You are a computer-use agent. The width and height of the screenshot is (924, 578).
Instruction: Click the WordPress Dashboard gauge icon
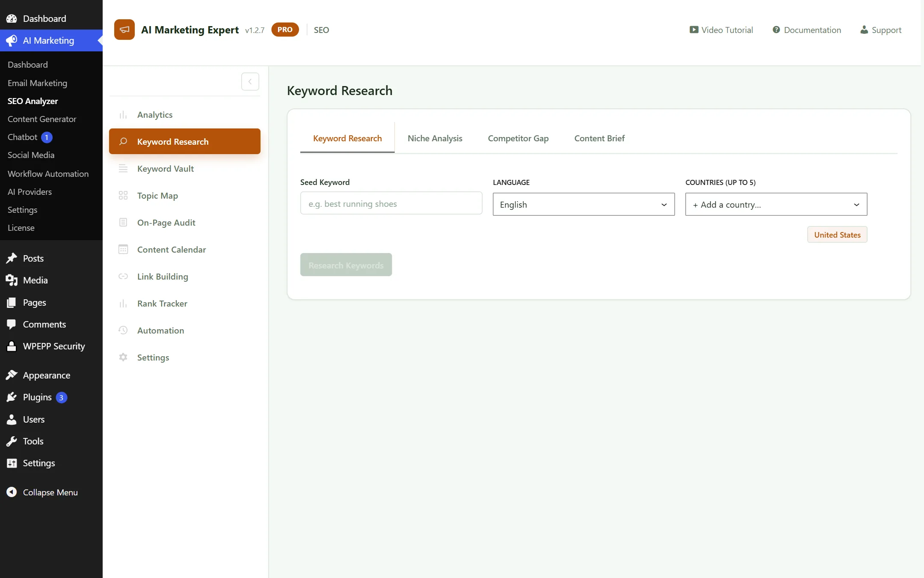(12, 18)
